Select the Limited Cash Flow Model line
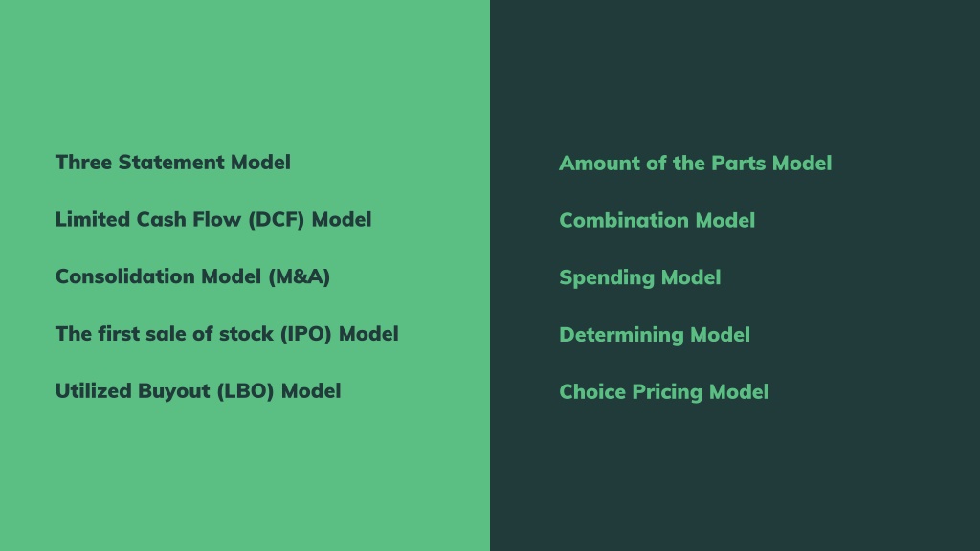980x551 pixels. pos(213,220)
